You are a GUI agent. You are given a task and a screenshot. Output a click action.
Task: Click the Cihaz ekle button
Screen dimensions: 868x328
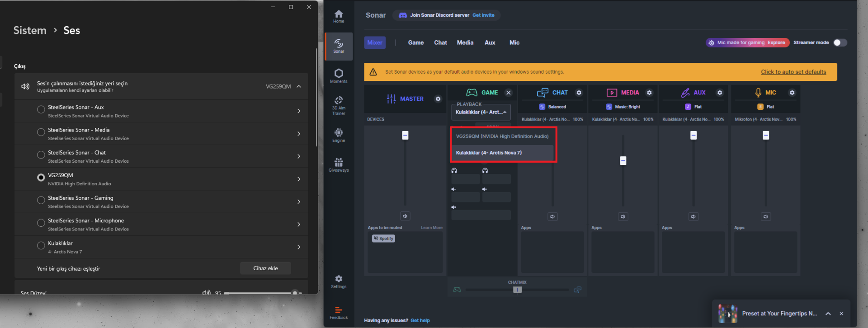[265, 268]
